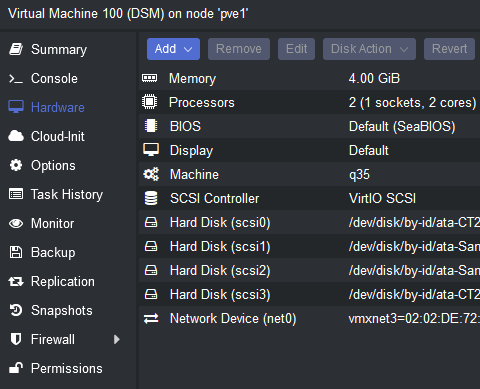Click the Summary notebook icon
This screenshot has width=480, height=389.
coord(16,49)
